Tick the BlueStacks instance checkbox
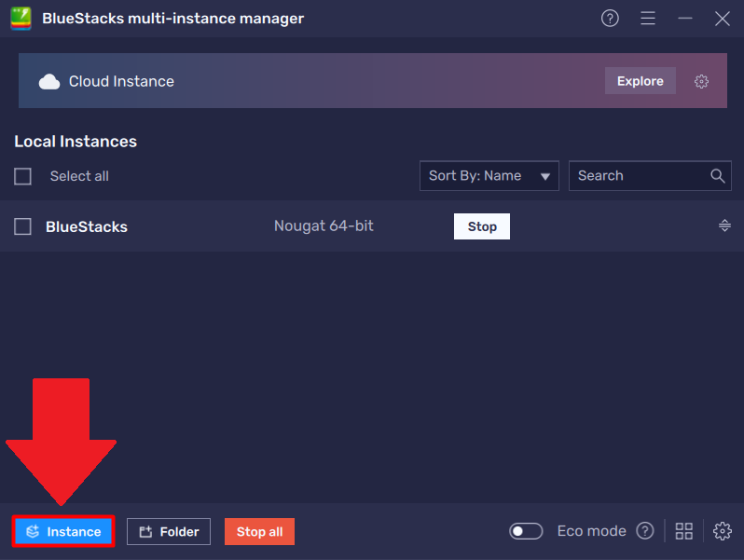Viewport: 744px width, 560px height. click(x=23, y=226)
